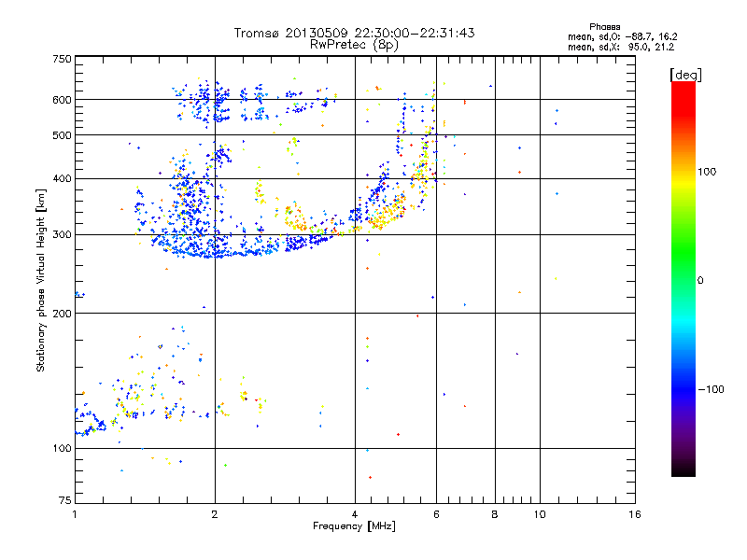Click the 500 tick label on the height axis
The height and width of the screenshot is (560, 747).
pos(62,135)
